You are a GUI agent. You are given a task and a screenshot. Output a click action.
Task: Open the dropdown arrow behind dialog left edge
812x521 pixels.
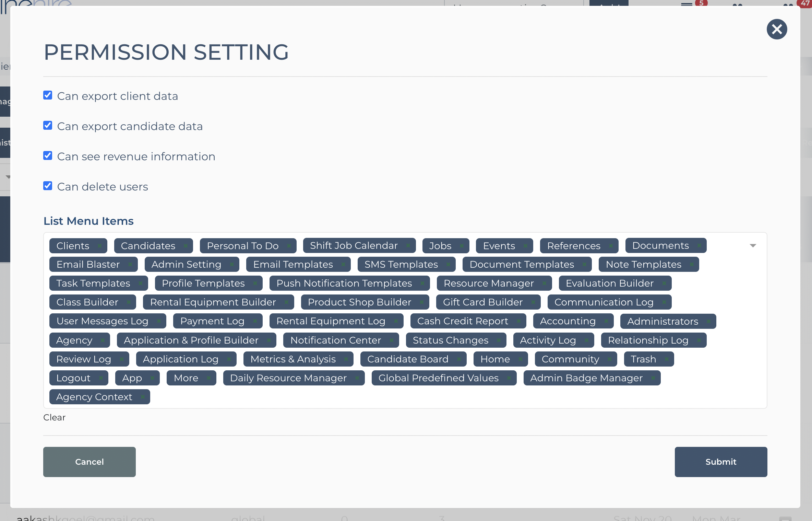pos(8,177)
